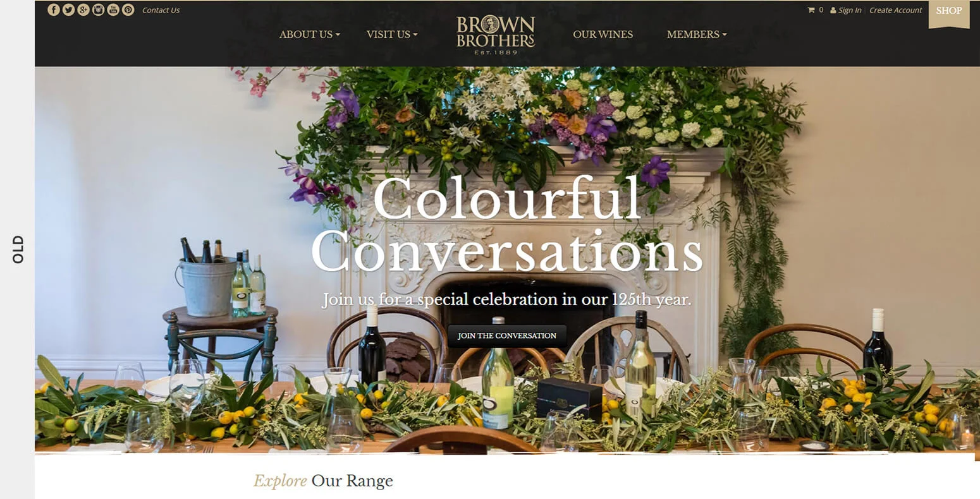This screenshot has height=499, width=980.
Task: Click the Sign In link
Action: coord(845,10)
